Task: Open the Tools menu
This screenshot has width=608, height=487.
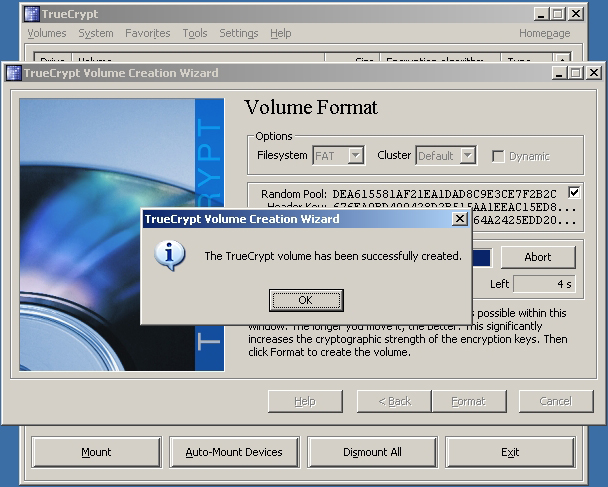Action: pyautogui.click(x=195, y=33)
